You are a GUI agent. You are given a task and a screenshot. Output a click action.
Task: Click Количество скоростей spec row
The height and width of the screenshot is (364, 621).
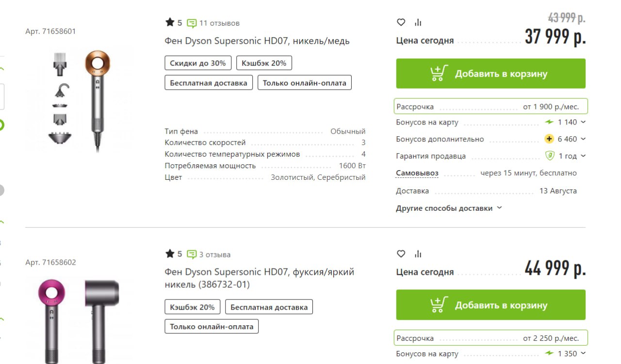(x=265, y=142)
